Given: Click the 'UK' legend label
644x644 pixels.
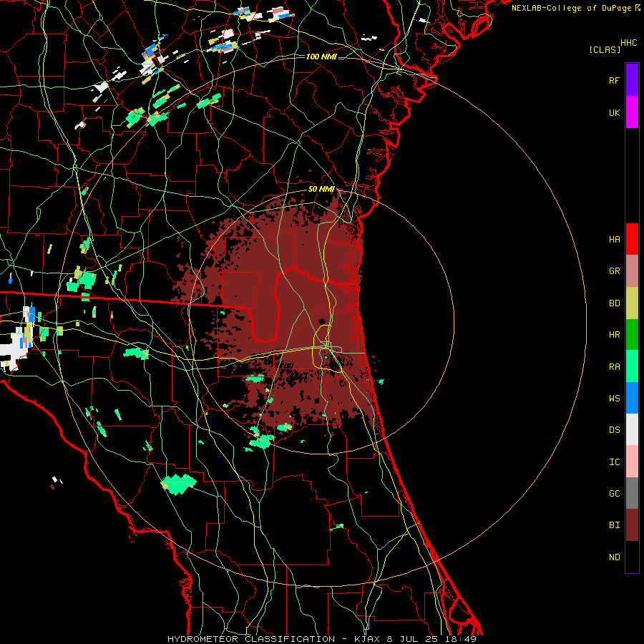Looking at the screenshot, I should coord(614,113).
